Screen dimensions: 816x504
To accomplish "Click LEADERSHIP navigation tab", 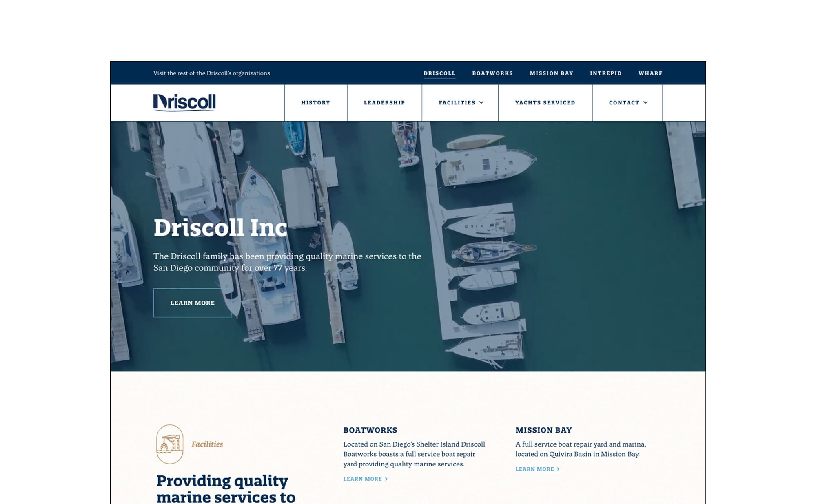I will pos(384,102).
